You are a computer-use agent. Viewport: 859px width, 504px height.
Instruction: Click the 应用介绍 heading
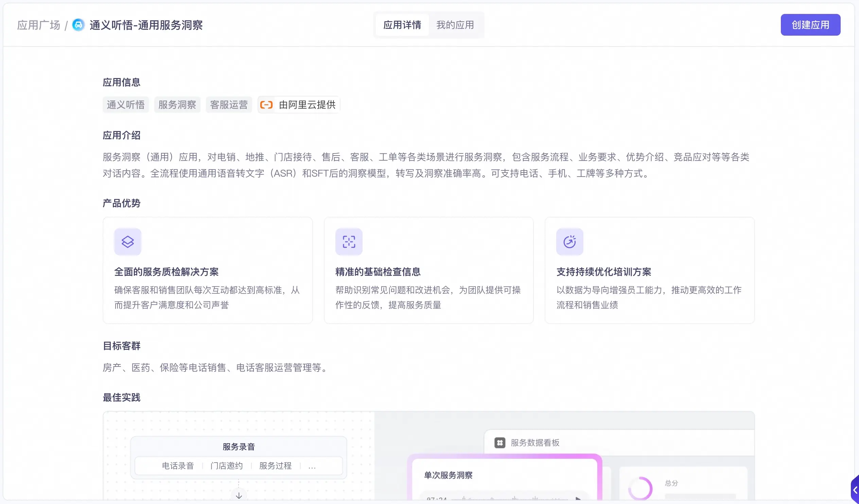tap(122, 135)
